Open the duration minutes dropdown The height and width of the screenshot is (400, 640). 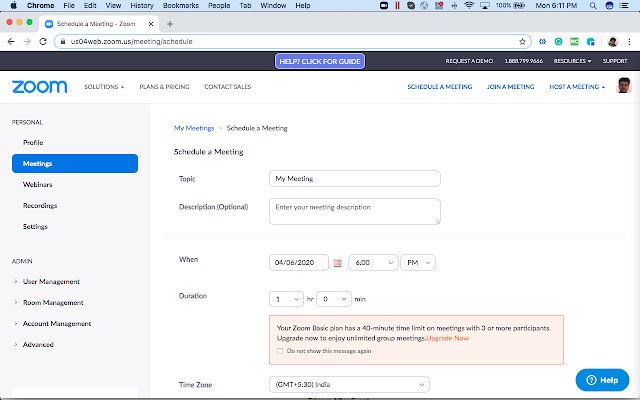(333, 299)
